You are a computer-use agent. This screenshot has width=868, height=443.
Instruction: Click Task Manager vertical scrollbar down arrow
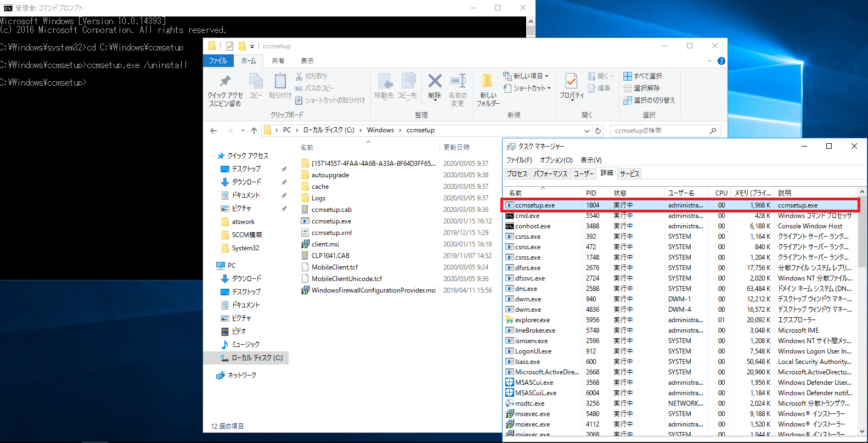tap(862, 431)
